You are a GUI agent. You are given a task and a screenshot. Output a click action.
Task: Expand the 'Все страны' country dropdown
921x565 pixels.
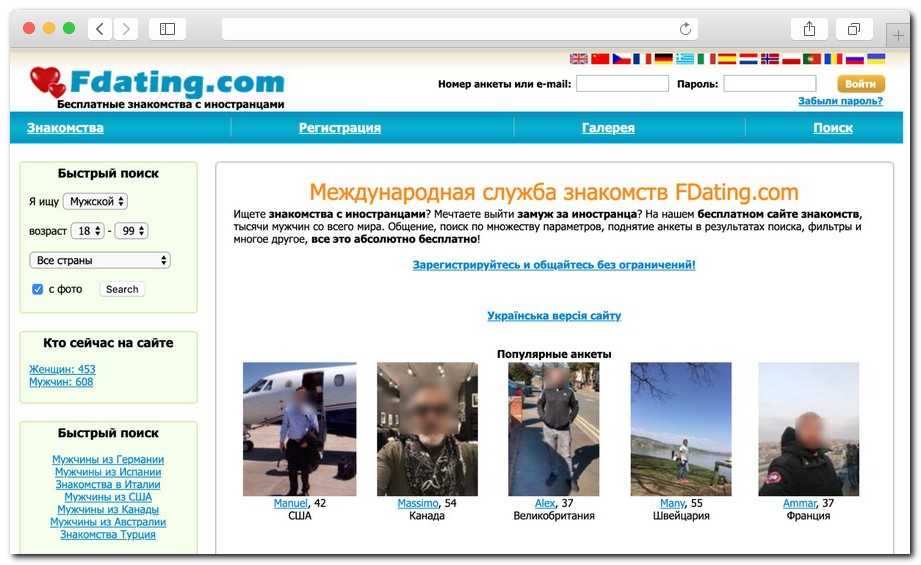tap(100, 260)
